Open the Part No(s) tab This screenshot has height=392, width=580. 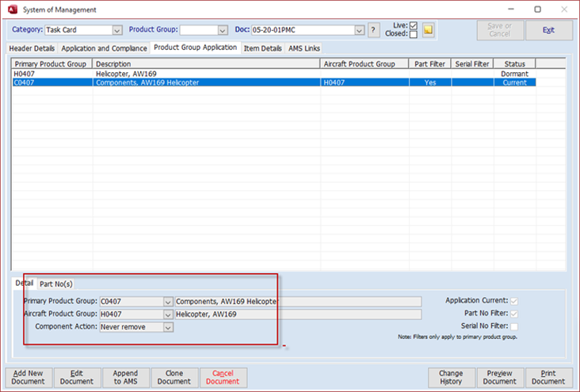click(56, 284)
